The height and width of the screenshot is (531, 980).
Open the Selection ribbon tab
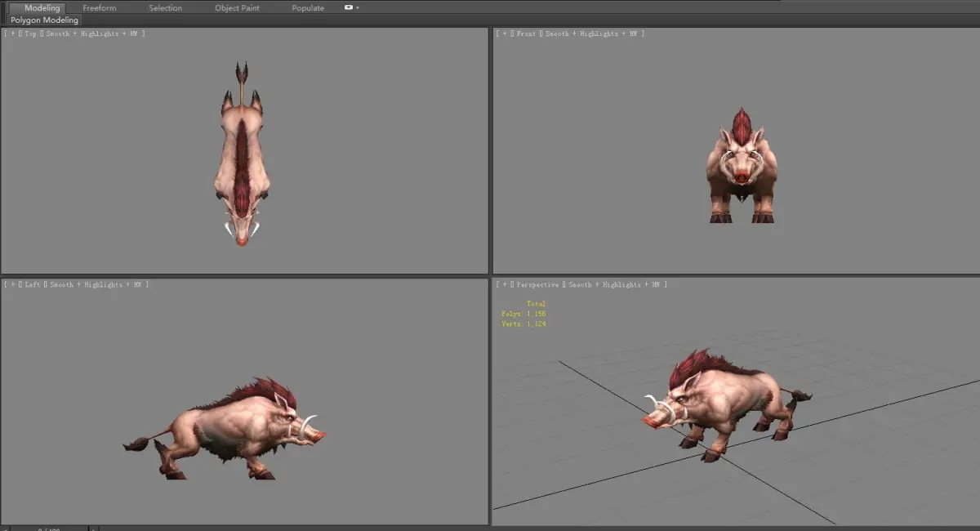166,8
